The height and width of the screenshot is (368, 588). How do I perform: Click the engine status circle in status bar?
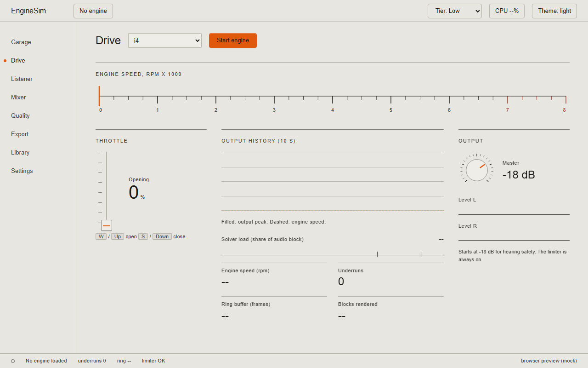pos(13,361)
